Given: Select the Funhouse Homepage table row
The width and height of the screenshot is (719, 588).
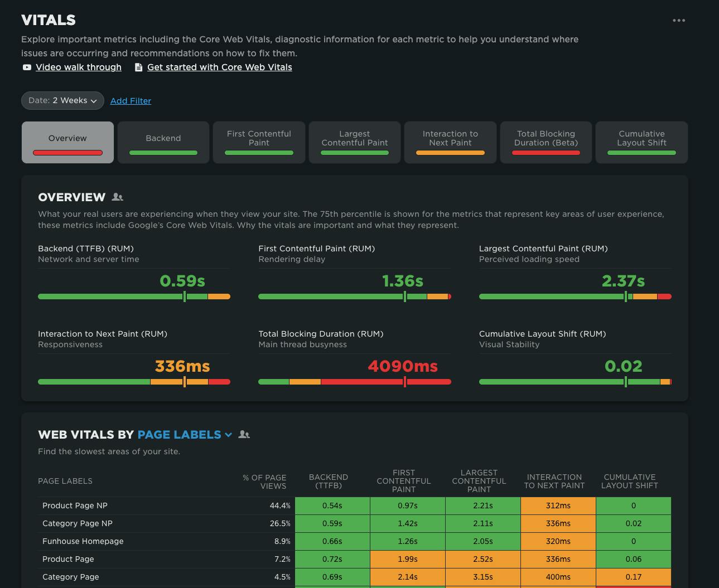Looking at the screenshot, I should [83, 541].
